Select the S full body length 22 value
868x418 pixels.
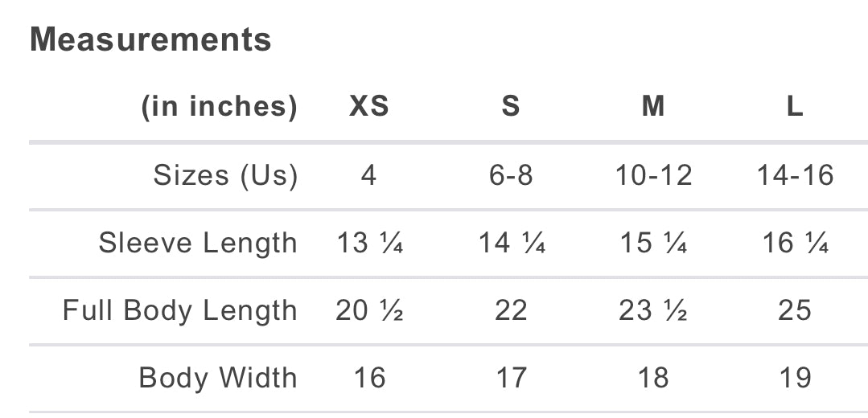(511, 310)
